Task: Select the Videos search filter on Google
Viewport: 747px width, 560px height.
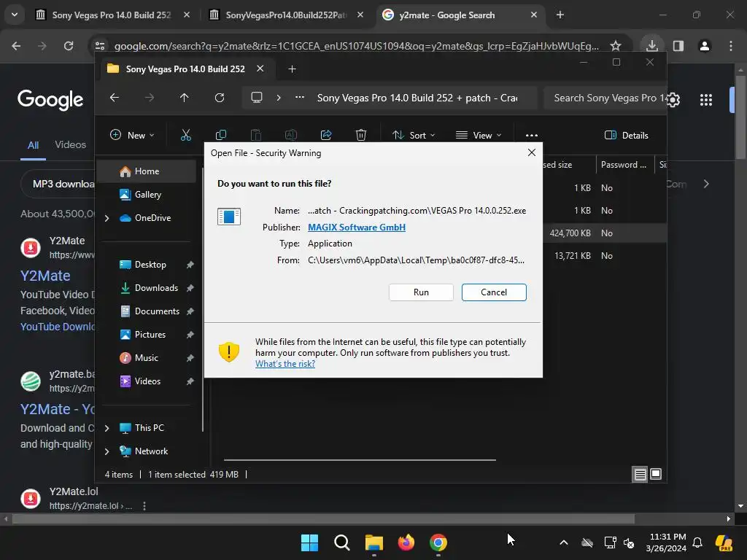Action: 70,144
